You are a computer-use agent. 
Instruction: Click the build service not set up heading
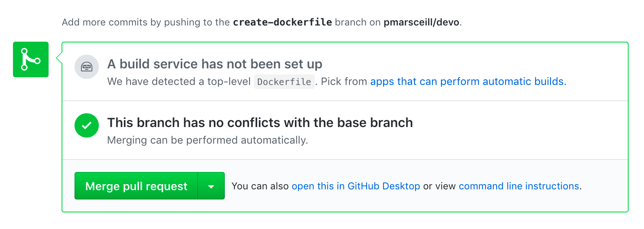(215, 64)
